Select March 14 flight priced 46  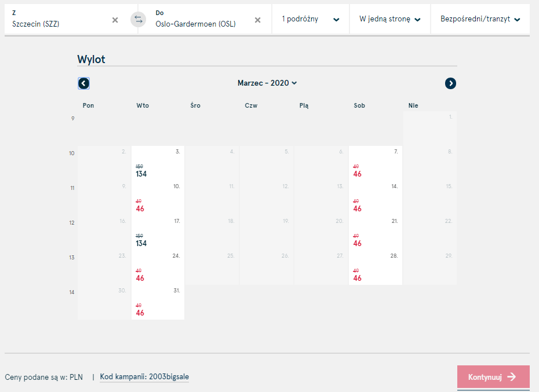(x=376, y=198)
